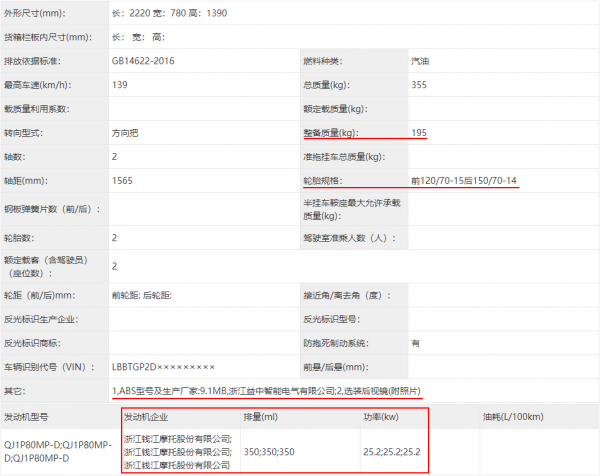
Task: Click the 钢板弹簧片数 (前/后) label
Action: (x=52, y=209)
